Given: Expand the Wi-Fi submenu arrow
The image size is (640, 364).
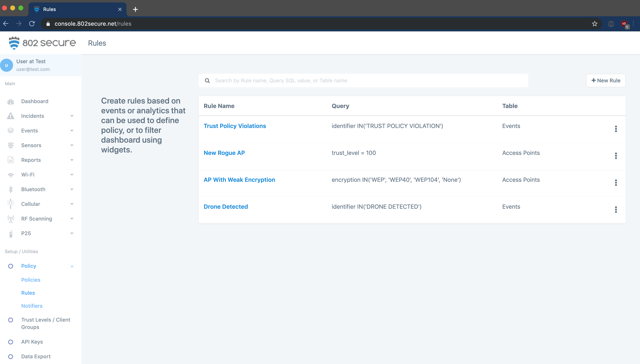Looking at the screenshot, I should click(72, 175).
